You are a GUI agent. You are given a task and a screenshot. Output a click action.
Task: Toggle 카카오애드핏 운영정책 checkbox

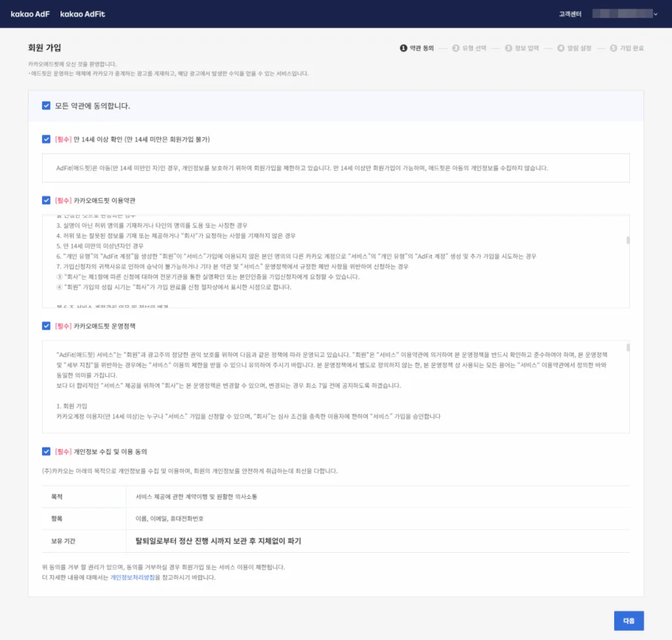46,326
